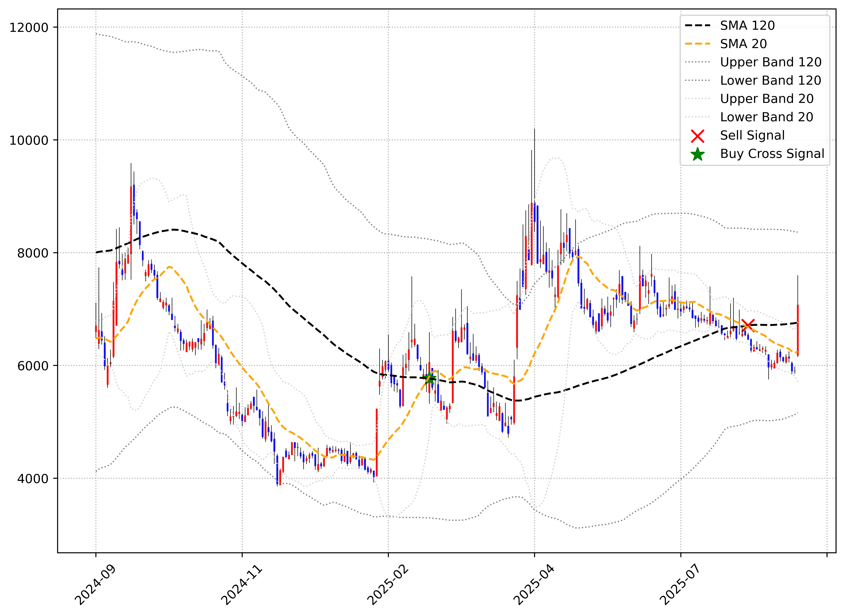Click the green Buy Cross Signal star on chart
Viewport: 845px width, 616px height.
[429, 378]
